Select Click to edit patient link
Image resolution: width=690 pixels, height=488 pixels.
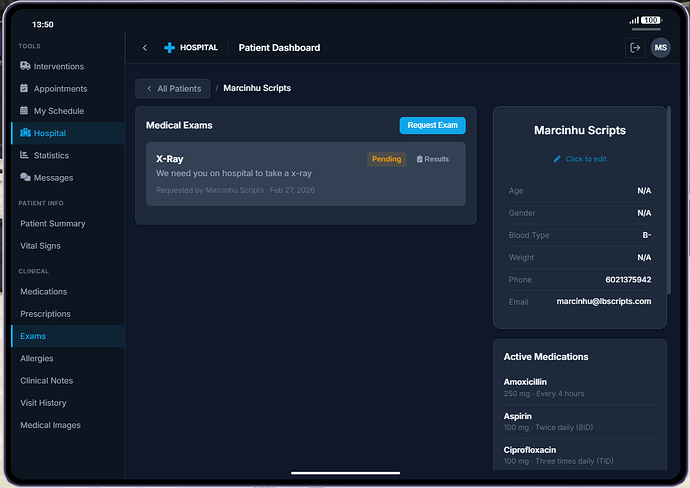[x=580, y=159]
